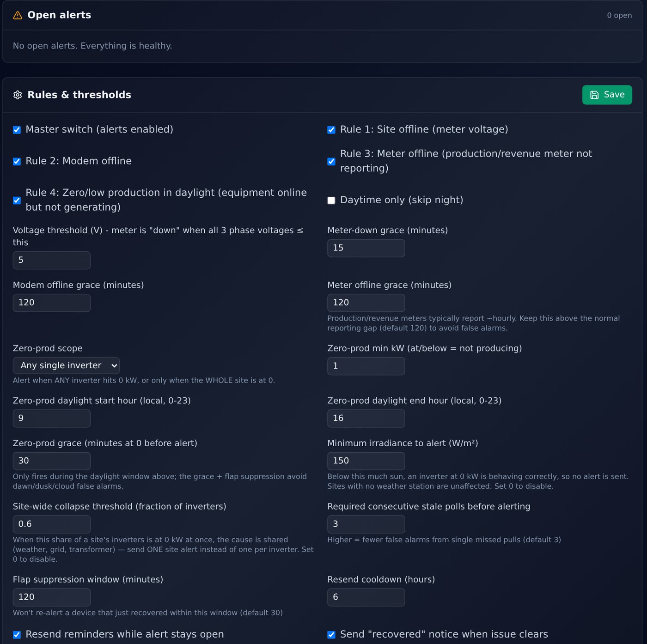Image resolution: width=647 pixels, height=644 pixels.
Task: Click the "Rules & thresholds" heading
Action: (x=79, y=95)
